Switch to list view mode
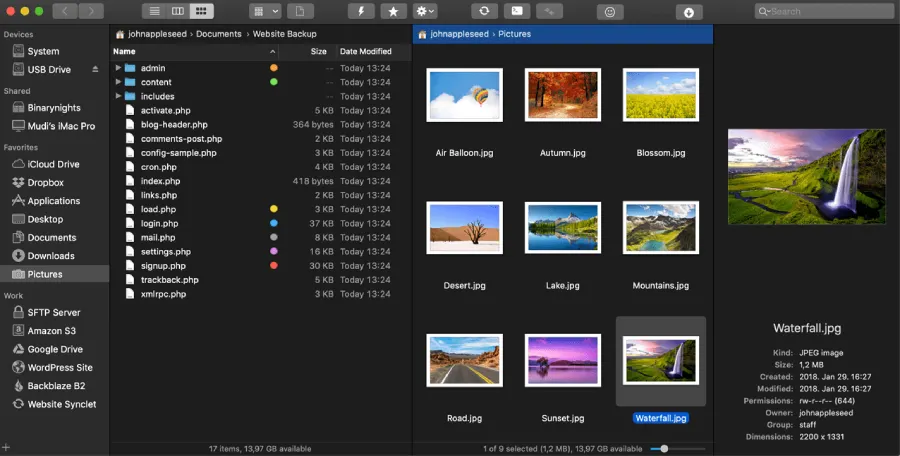900x456 pixels. 154,11
